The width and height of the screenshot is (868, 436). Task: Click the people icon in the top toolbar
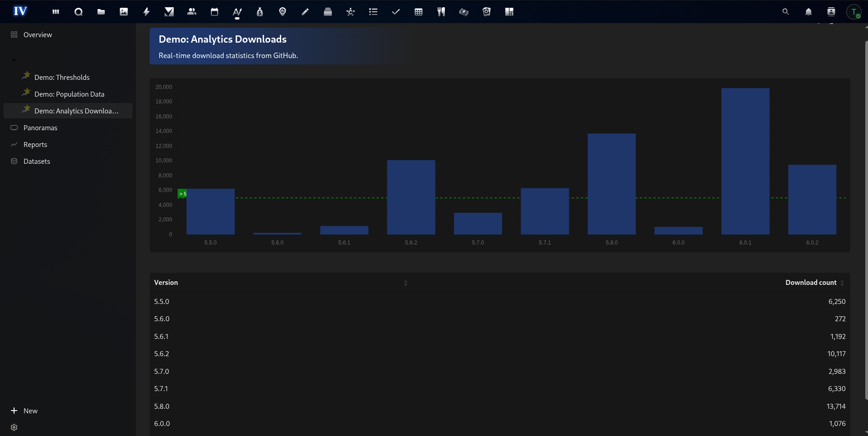coord(191,12)
